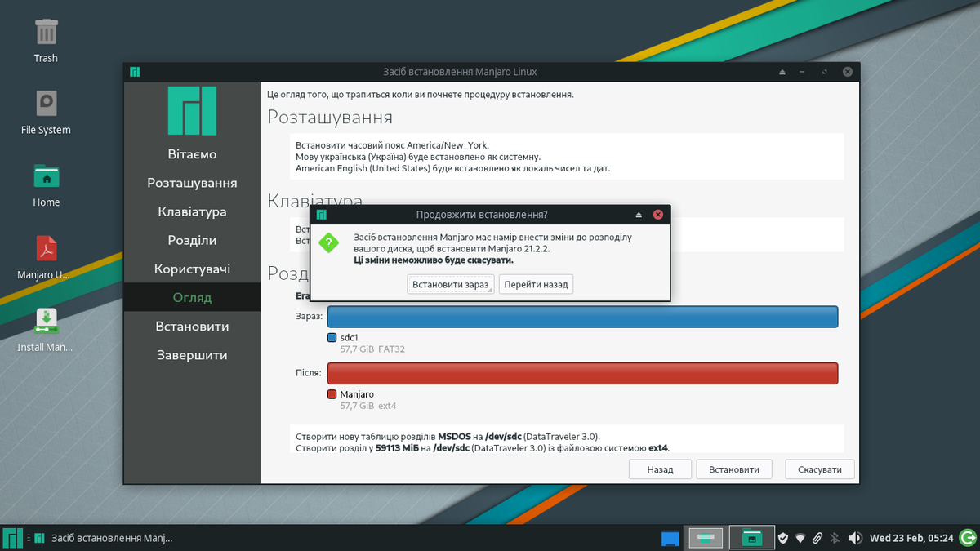The height and width of the screenshot is (551, 980).
Task: Click the red 'Після' partition bar
Action: pyautogui.click(x=583, y=373)
